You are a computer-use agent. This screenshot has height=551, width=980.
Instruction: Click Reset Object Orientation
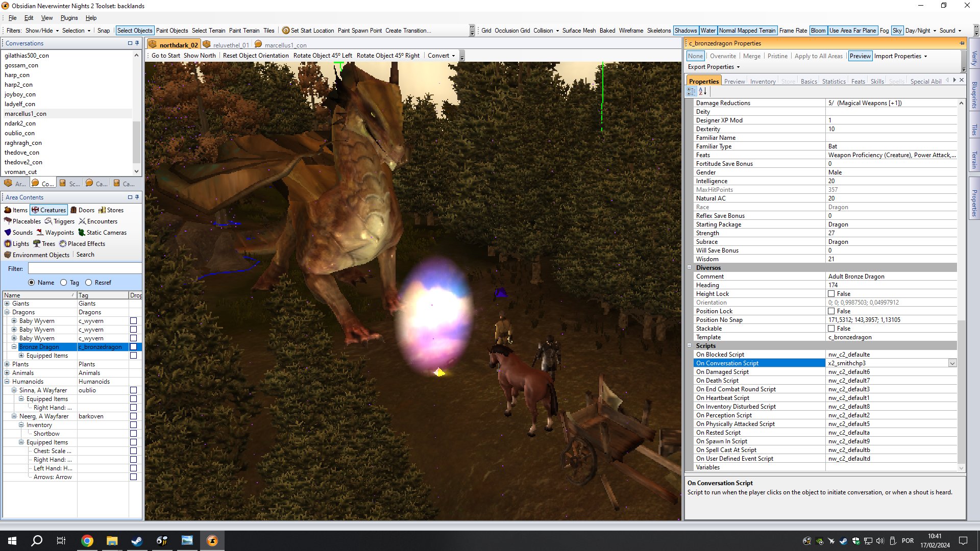point(256,56)
